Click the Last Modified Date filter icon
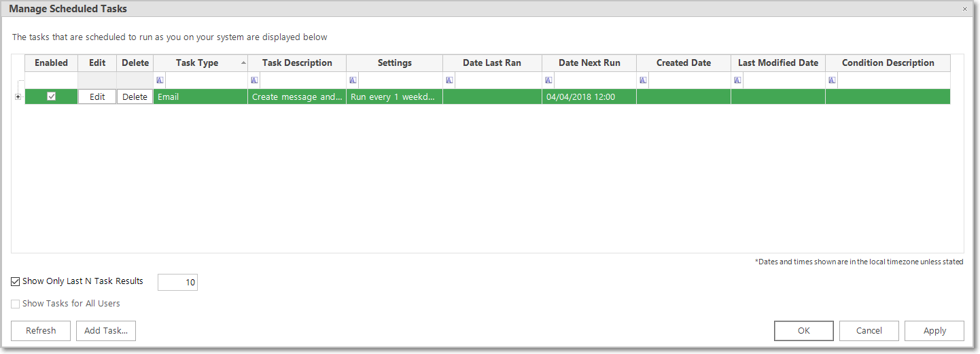 [x=737, y=80]
